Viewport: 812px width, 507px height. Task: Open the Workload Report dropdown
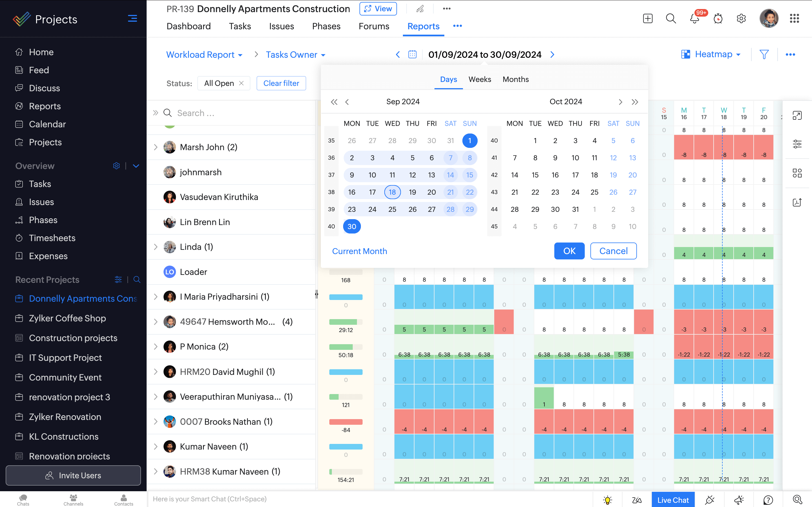tap(204, 55)
